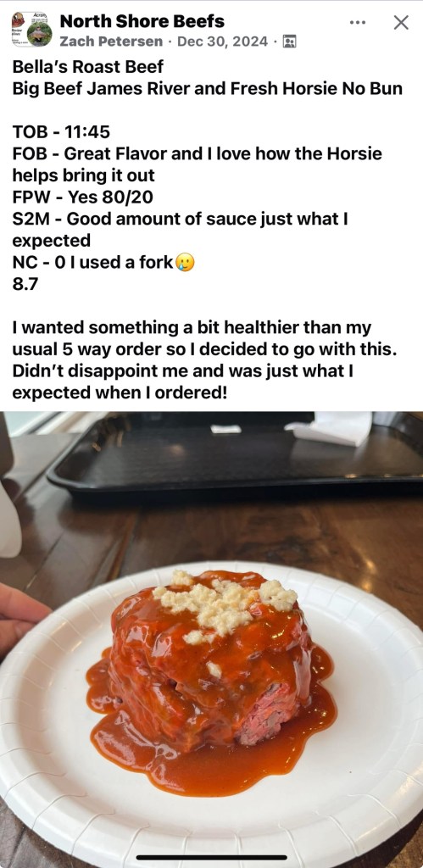Open the North Shore Beefs group page
Viewport: 423px width, 868px height.
[x=142, y=21]
